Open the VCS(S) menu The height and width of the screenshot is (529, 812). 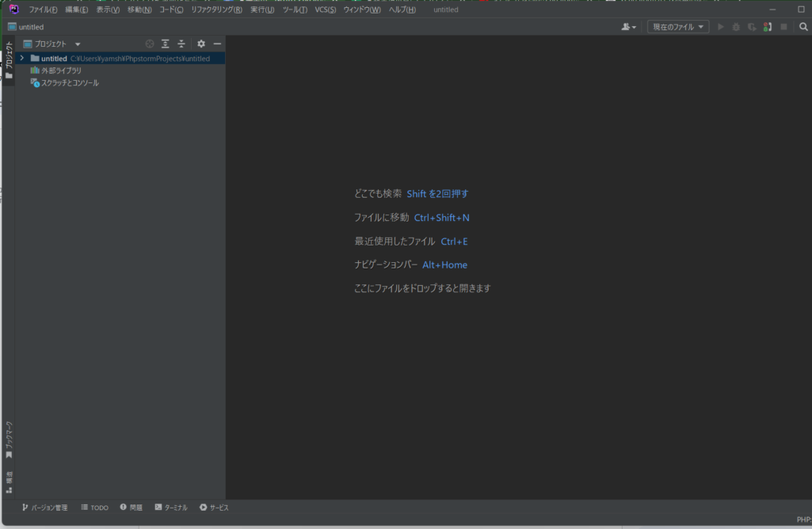pos(326,10)
